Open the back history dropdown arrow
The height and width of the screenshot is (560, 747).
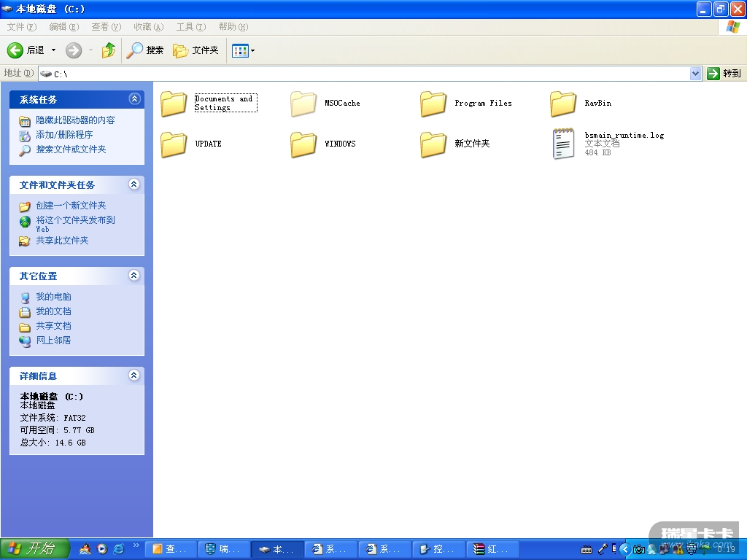tap(53, 50)
